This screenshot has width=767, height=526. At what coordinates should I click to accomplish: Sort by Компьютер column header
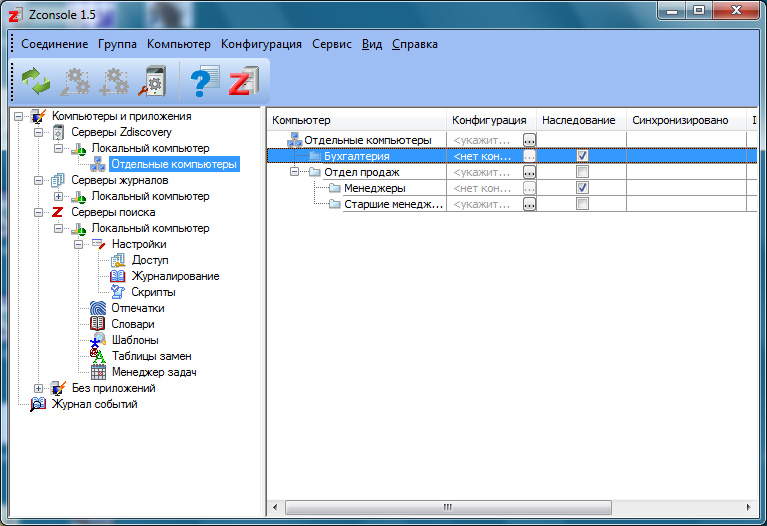(x=357, y=120)
